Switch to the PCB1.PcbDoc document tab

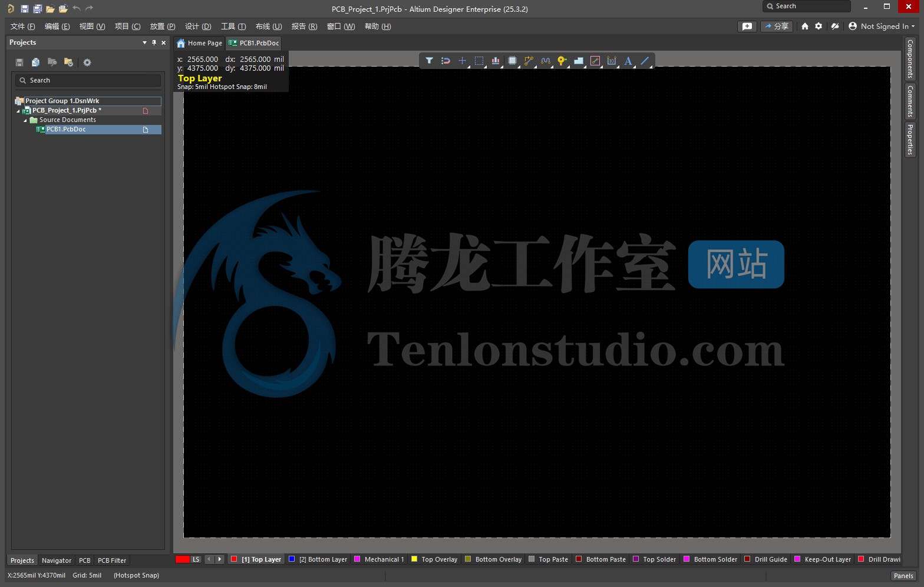tap(253, 43)
